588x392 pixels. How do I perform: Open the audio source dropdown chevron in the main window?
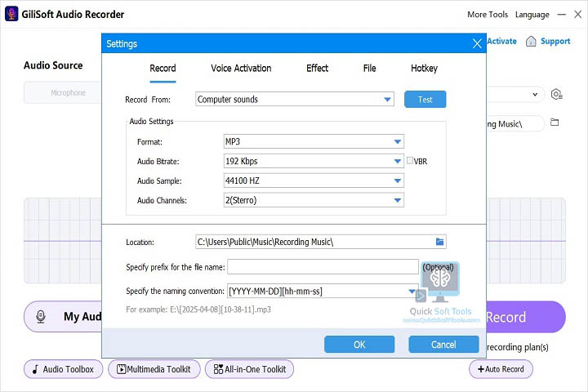[535, 94]
